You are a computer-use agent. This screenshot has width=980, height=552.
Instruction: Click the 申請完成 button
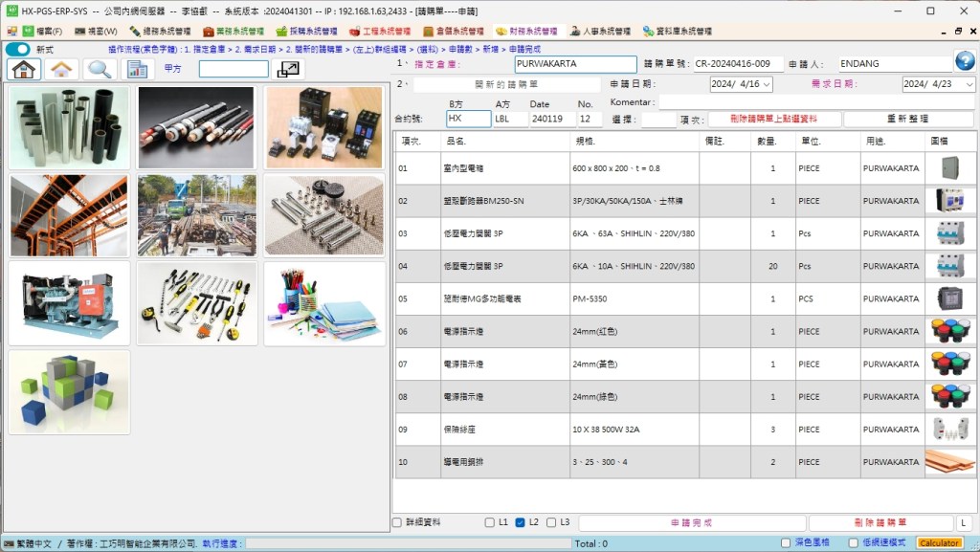tap(692, 523)
